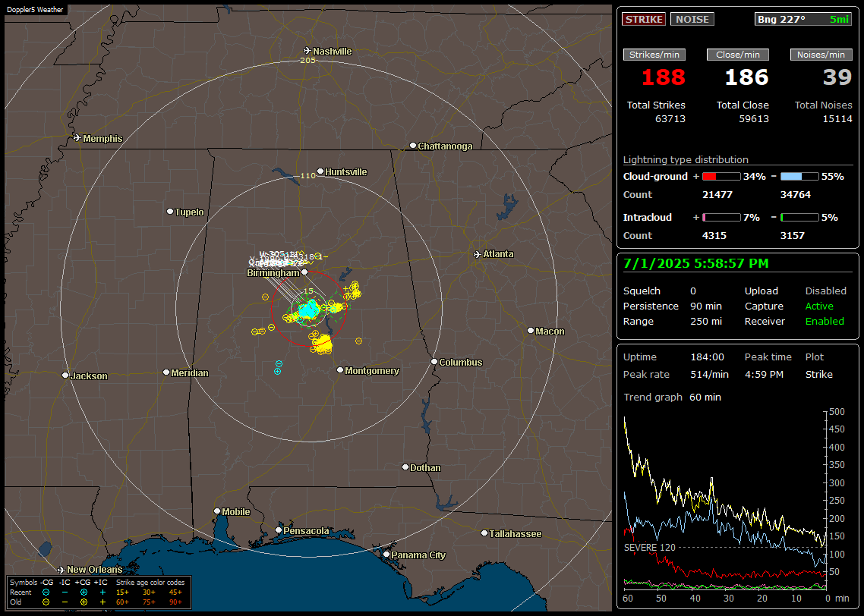Select the Tallahassee city marker dot

484,533
